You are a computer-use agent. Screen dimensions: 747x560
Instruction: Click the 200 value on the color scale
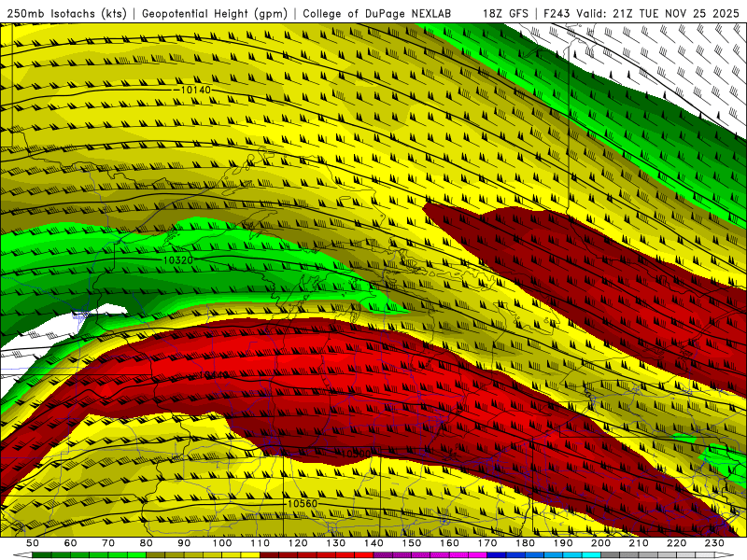pos(601,543)
